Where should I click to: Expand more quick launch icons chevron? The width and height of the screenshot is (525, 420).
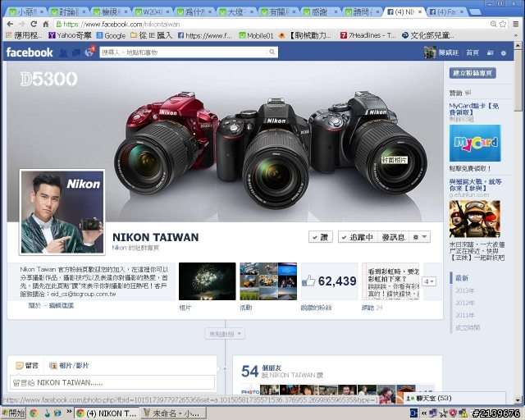click(x=69, y=412)
